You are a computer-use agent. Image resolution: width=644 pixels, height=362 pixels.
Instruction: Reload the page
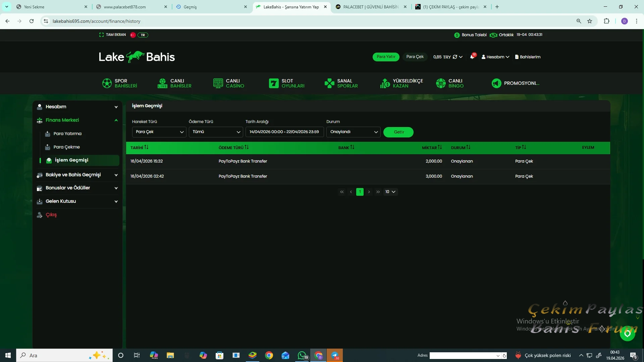(x=32, y=21)
